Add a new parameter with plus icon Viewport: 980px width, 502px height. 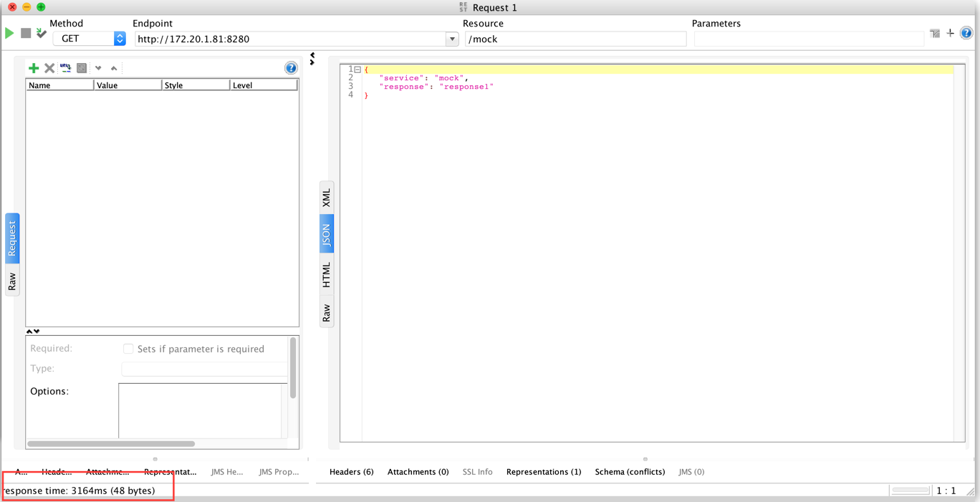[34, 68]
